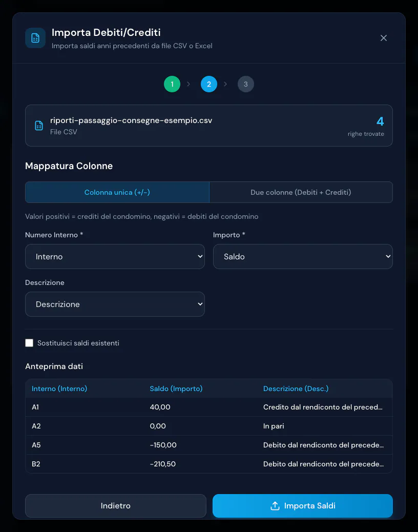418x532 pixels.
Task: Click the CSV file icon next to filename
Action: pyautogui.click(x=39, y=126)
